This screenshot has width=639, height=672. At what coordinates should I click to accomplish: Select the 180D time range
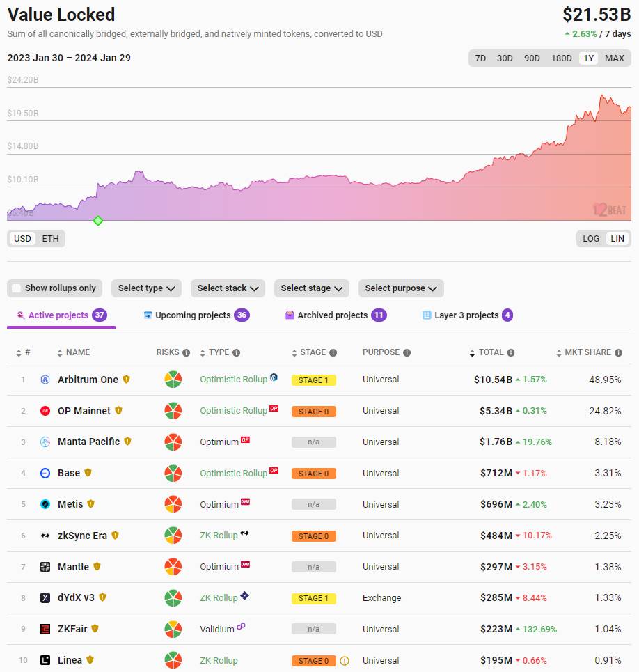[562, 58]
